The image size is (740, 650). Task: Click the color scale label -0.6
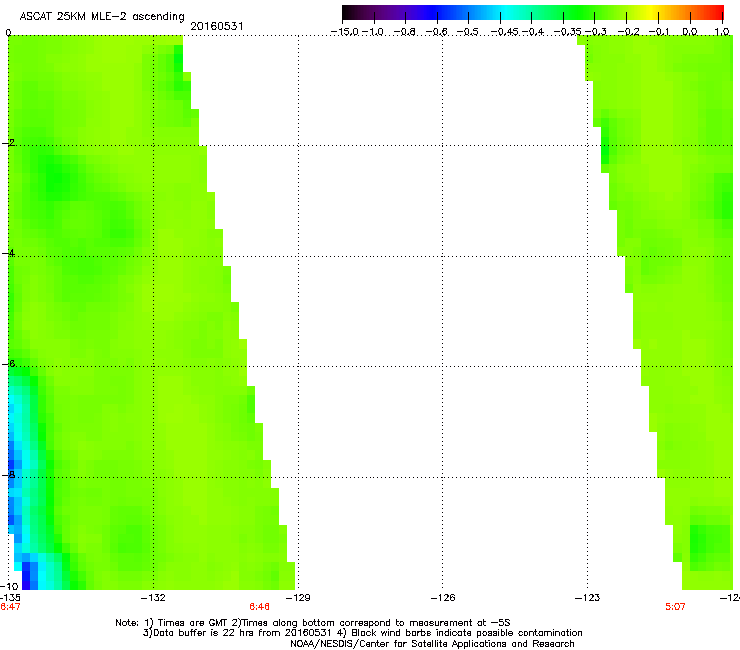coord(436,32)
